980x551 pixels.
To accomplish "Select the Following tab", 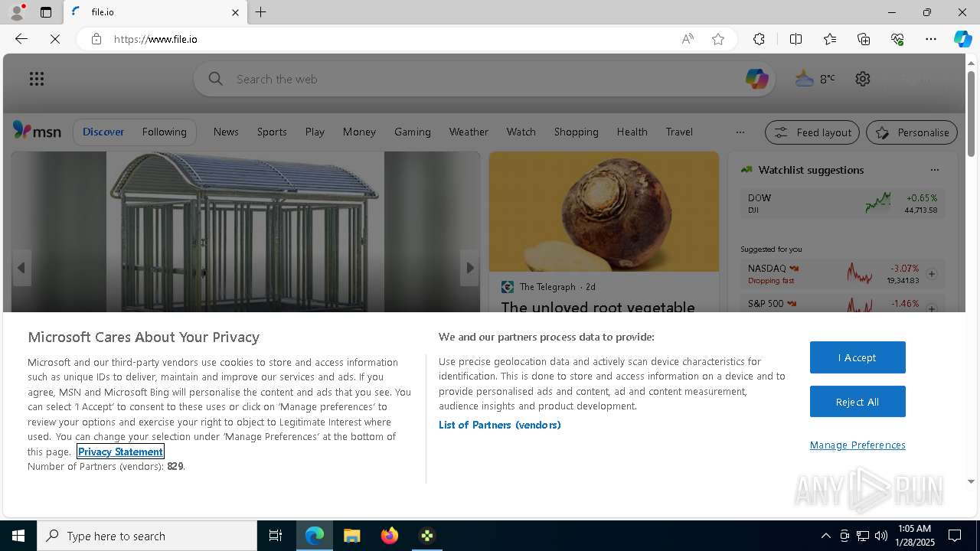I will point(164,132).
